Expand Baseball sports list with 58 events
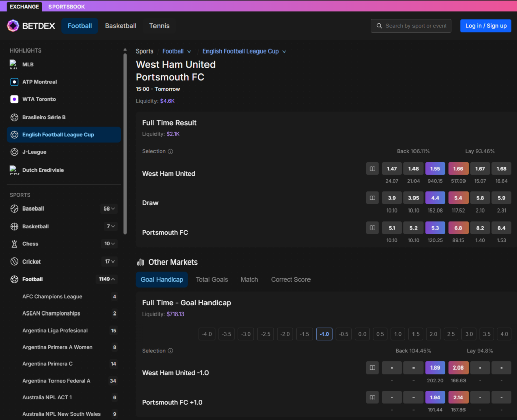This screenshot has width=517, height=420. pos(109,208)
